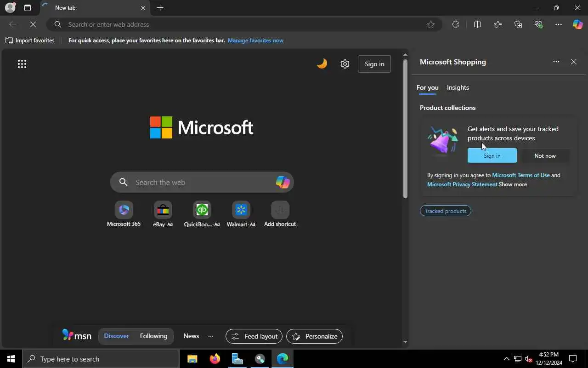Open the Collections icon
The height and width of the screenshot is (368, 588).
click(518, 24)
